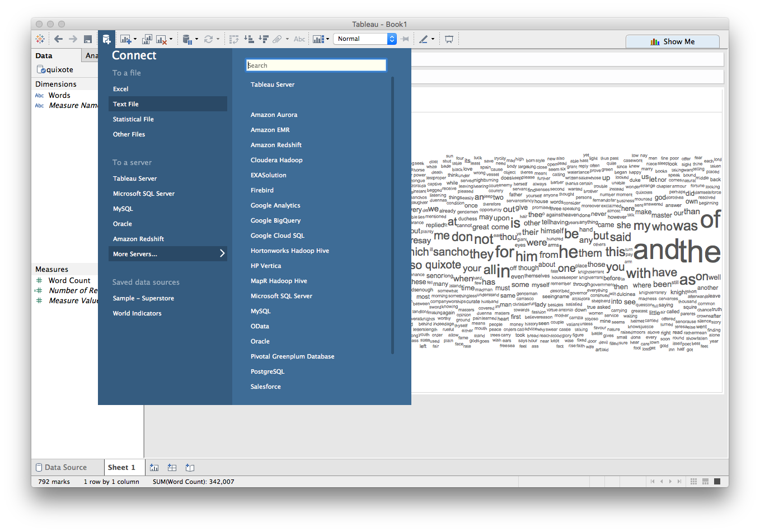
Task: Click the Show/Hide Cards icon
Action: (x=318, y=39)
